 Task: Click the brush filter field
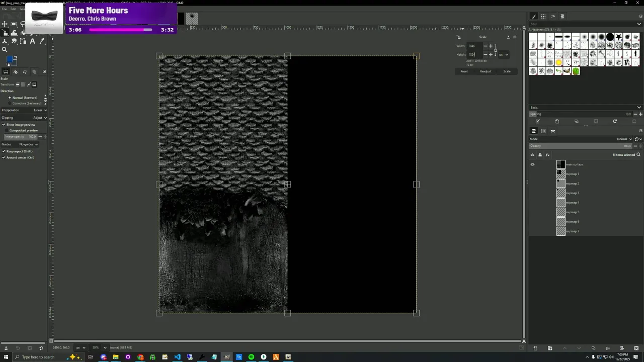tap(584, 24)
